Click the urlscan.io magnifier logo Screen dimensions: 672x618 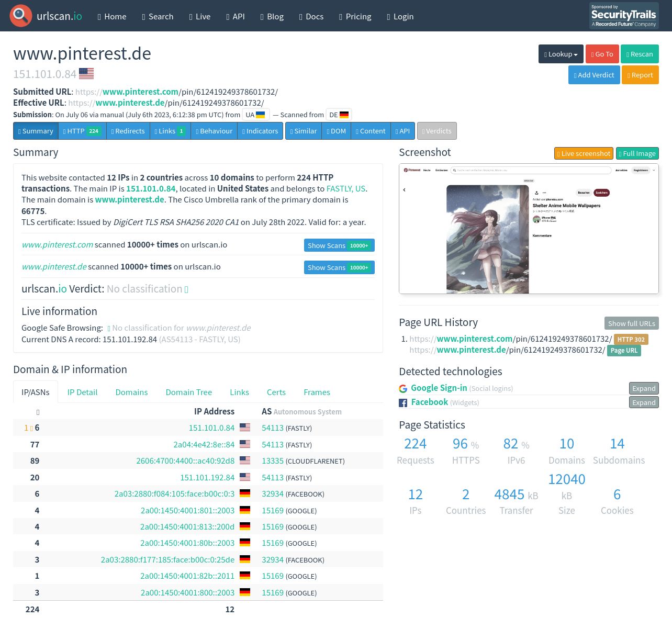point(21,16)
